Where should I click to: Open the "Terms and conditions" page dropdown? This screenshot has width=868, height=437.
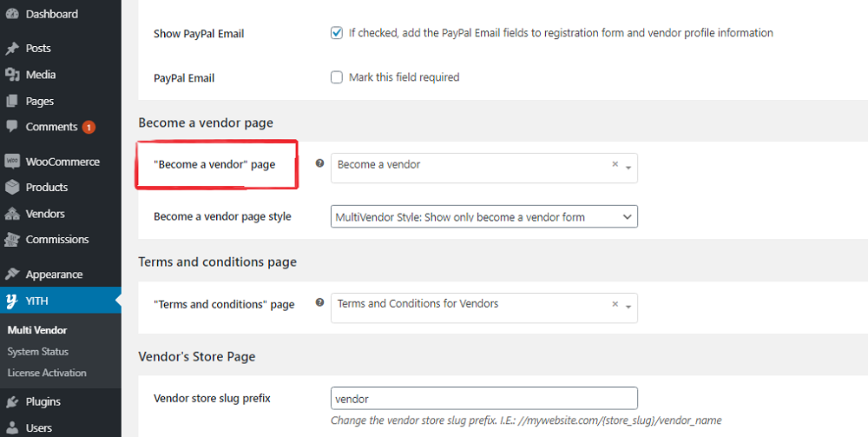click(483, 308)
